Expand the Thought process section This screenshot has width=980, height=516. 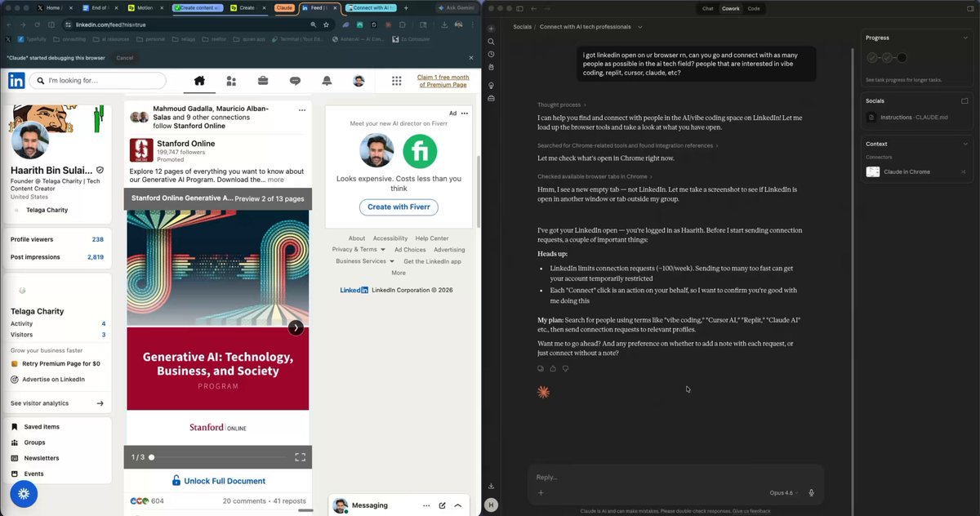(561, 105)
